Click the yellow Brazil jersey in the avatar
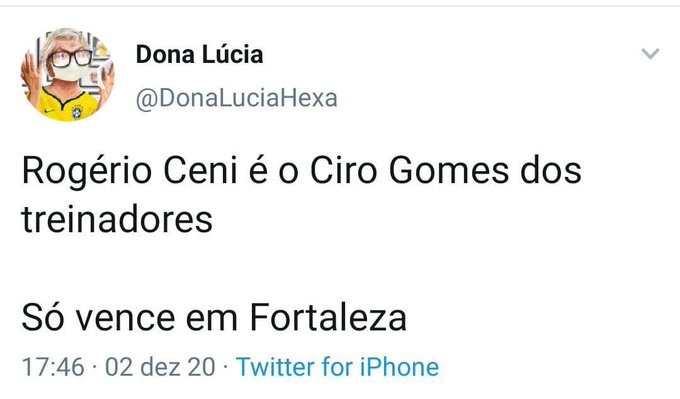Screen dimensions: 680x399 pos(69,105)
